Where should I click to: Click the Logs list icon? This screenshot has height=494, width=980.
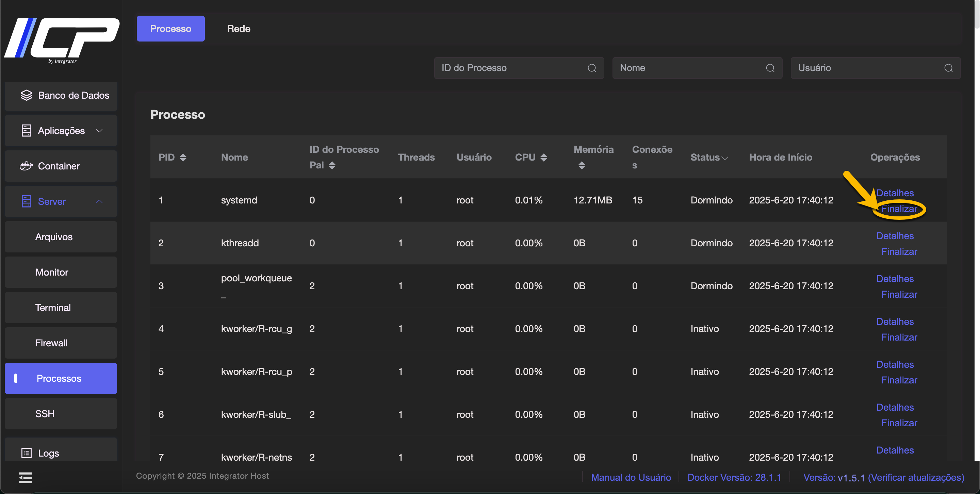[x=26, y=453]
